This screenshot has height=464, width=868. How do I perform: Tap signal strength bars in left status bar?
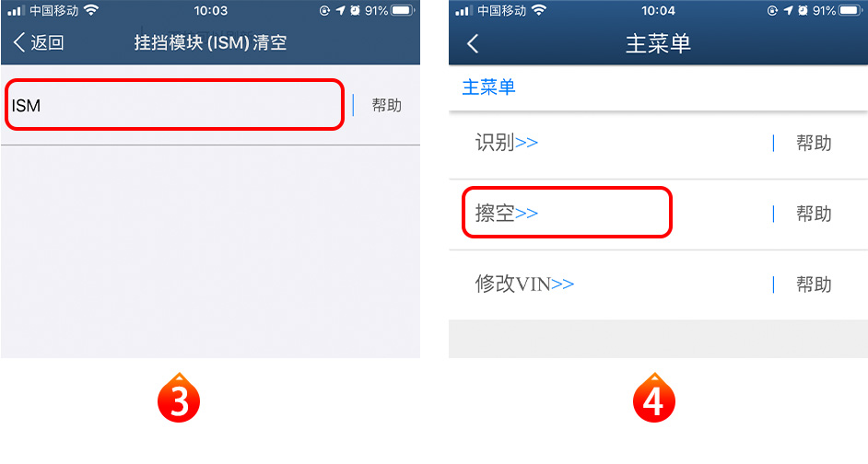17,10
